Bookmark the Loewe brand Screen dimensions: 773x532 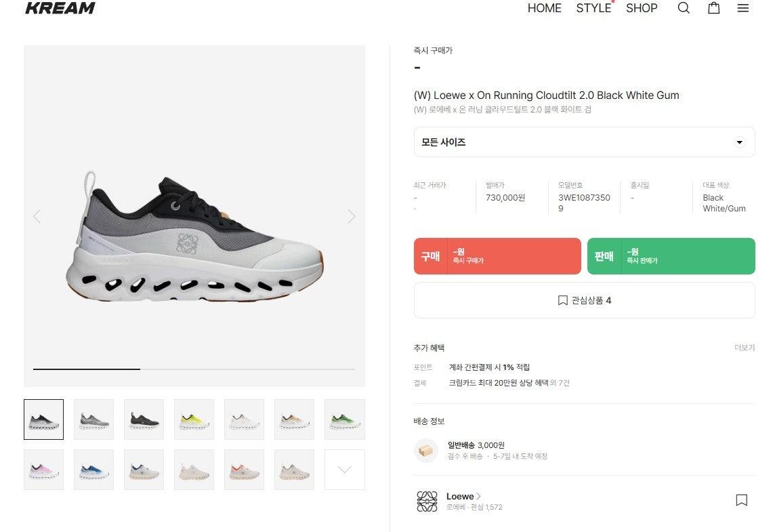click(x=741, y=500)
